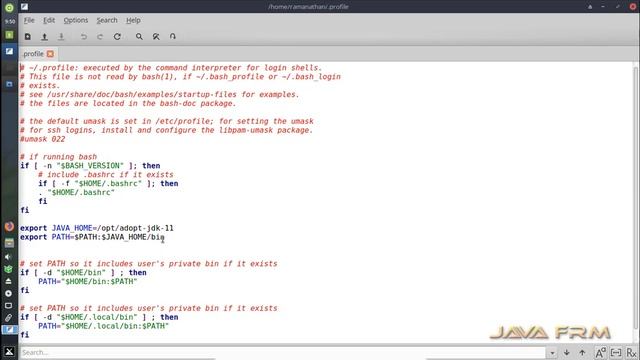Click the disc icon in side panel

point(8,293)
